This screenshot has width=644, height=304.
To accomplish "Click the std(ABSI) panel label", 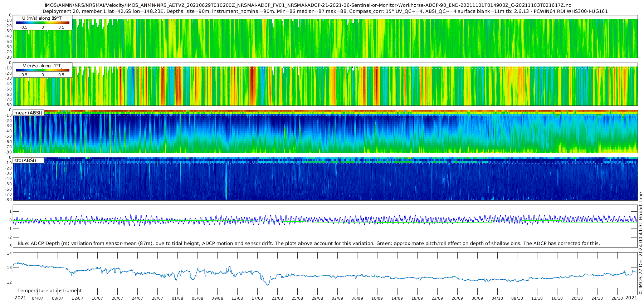I will point(25,161).
